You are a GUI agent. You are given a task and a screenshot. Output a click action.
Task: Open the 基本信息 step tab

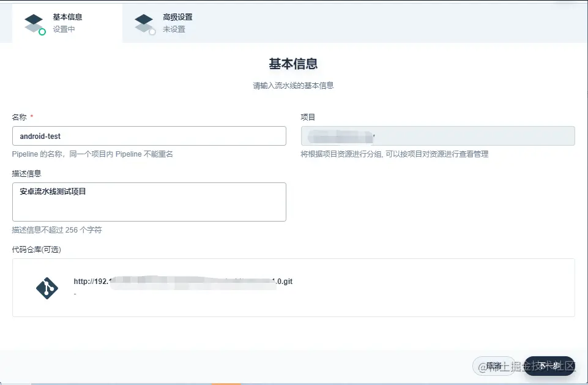coord(67,23)
